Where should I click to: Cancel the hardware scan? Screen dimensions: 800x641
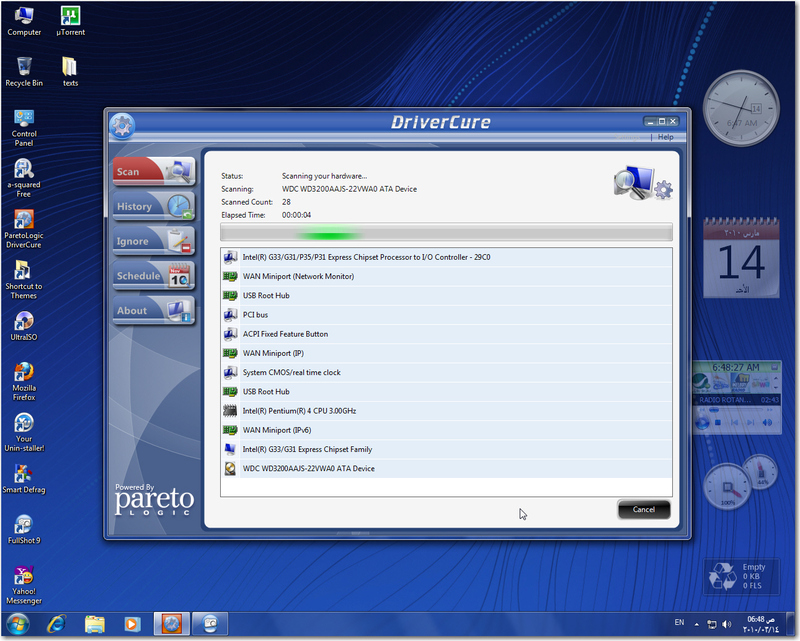(x=643, y=509)
